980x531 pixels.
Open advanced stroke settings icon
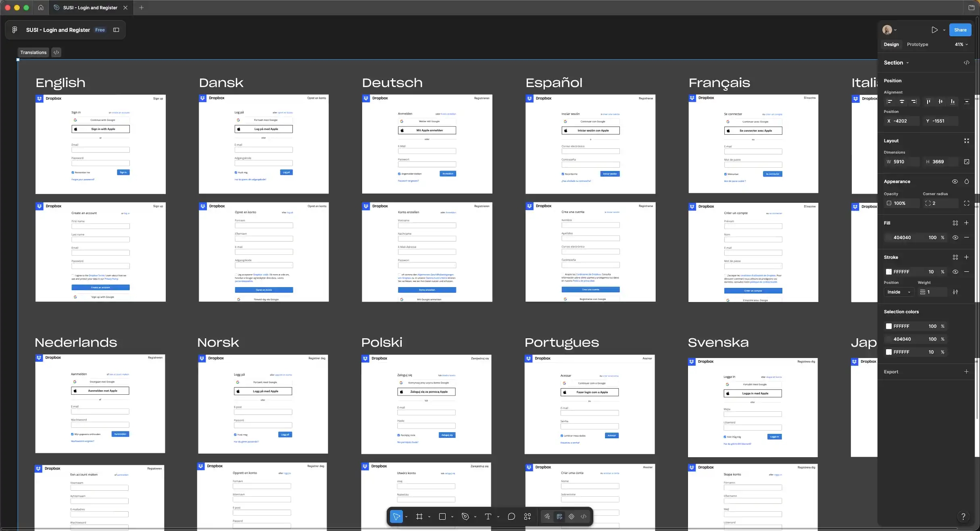pos(955,292)
